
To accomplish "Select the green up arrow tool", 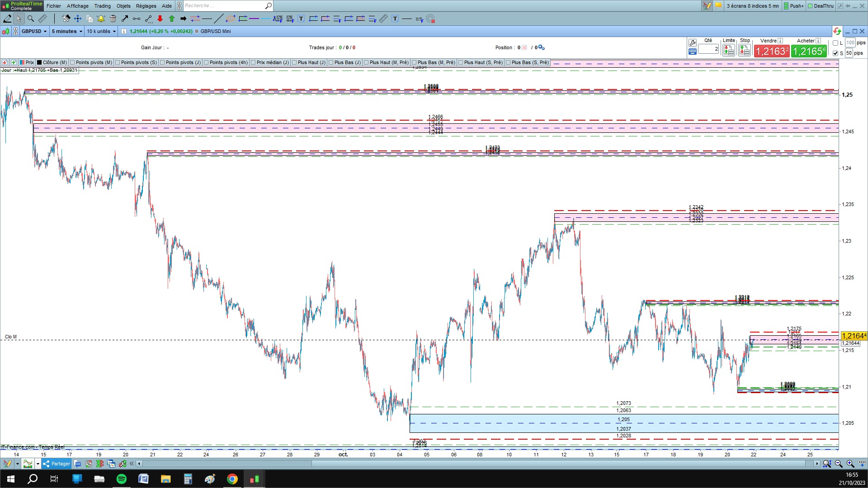I will coord(172,19).
